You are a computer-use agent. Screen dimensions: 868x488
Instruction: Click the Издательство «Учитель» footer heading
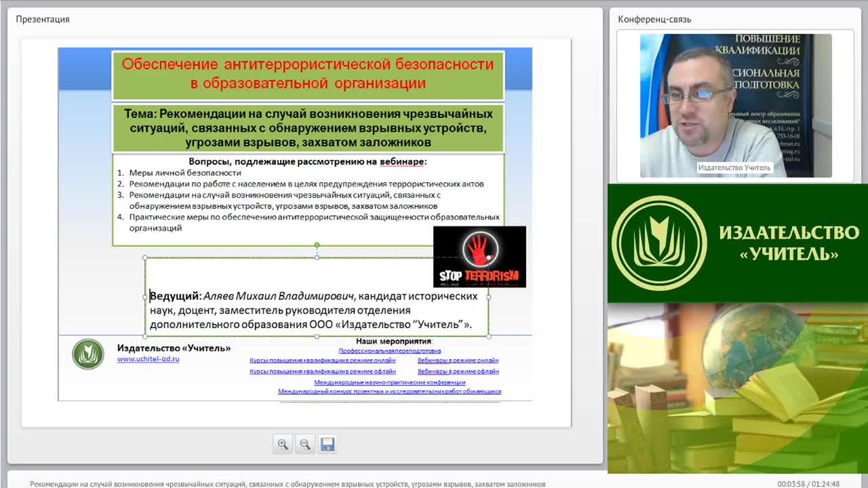pyautogui.click(x=174, y=348)
